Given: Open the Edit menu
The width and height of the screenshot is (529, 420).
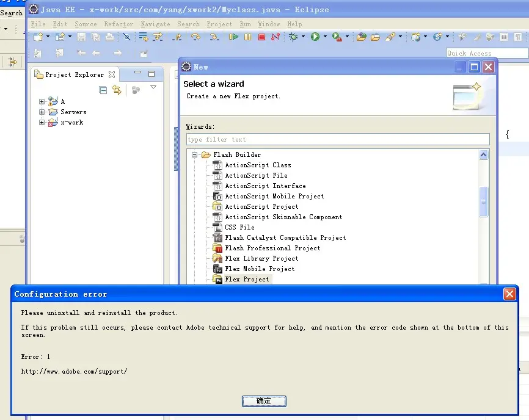Looking at the screenshot, I should (x=60, y=24).
